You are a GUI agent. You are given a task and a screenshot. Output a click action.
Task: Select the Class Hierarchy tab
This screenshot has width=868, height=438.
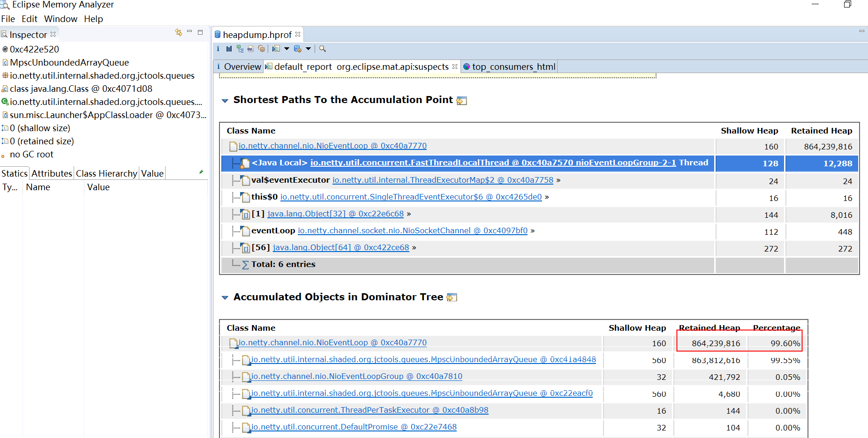click(106, 173)
